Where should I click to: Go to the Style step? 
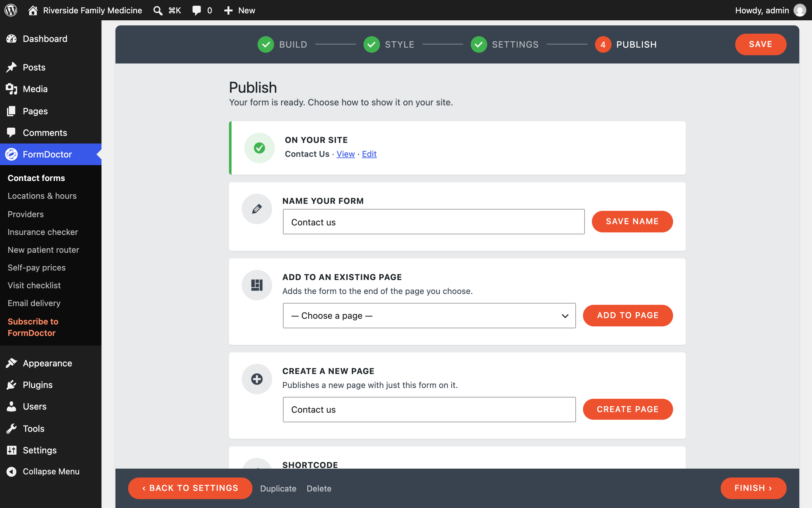[389, 44]
